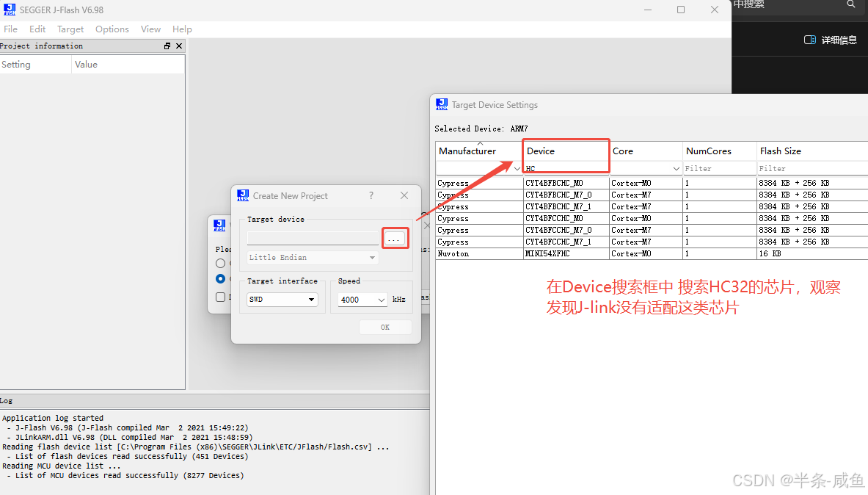Click the Value column header in Project information
This screenshot has width=868, height=495.
(128, 65)
